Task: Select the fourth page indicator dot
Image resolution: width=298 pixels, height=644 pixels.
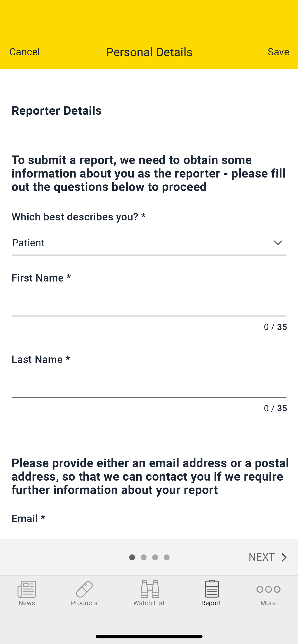Action: [167, 557]
